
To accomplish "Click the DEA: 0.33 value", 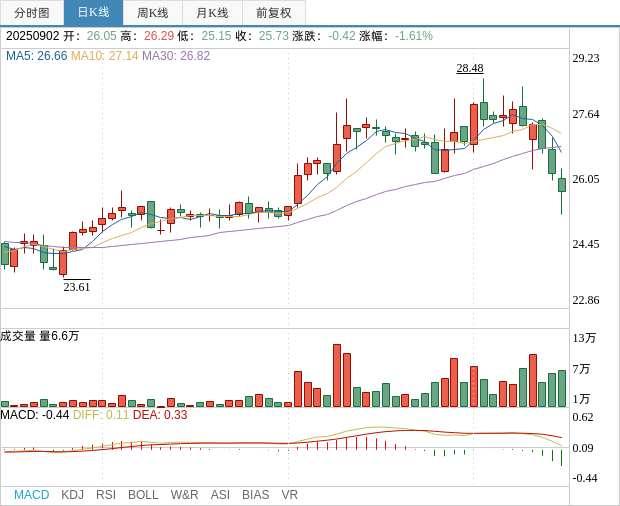I will coord(160,415).
